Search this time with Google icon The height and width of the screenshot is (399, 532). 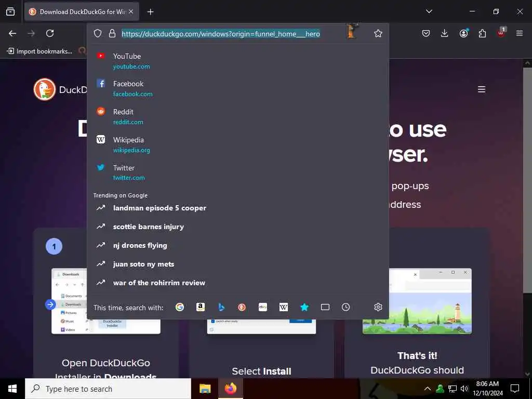click(179, 307)
